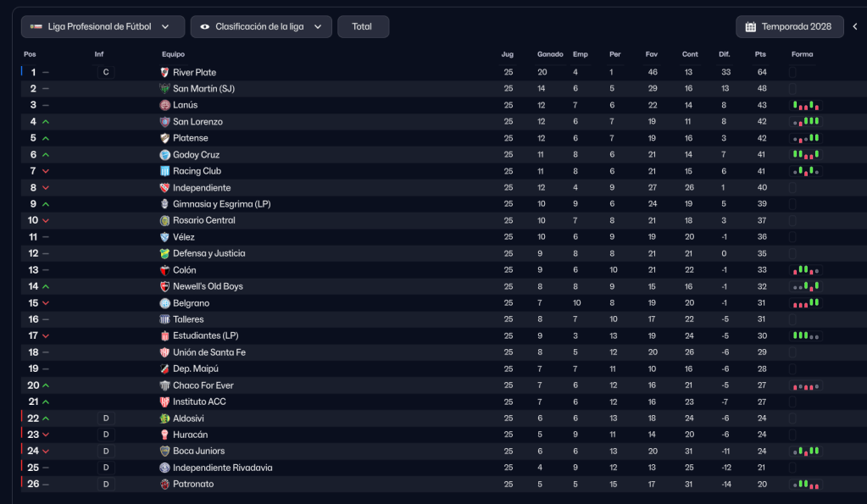Open the San Lorenzo team link
The image size is (867, 504).
point(197,122)
